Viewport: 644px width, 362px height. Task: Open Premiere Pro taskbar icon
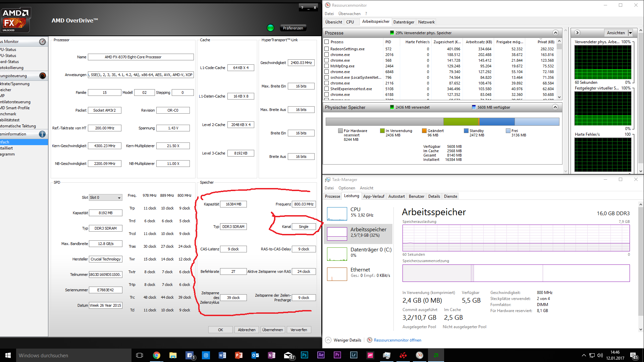coord(337,355)
